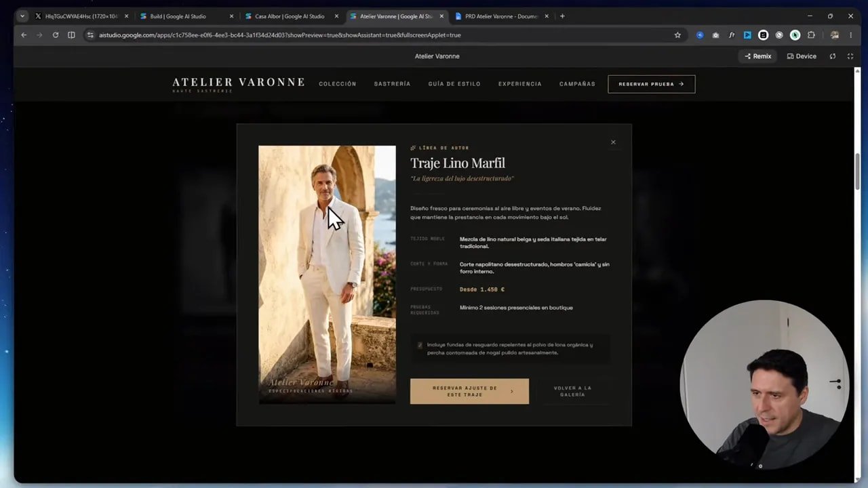Close the Traje Lino Marfil modal
This screenshot has width=868, height=488.
click(613, 142)
